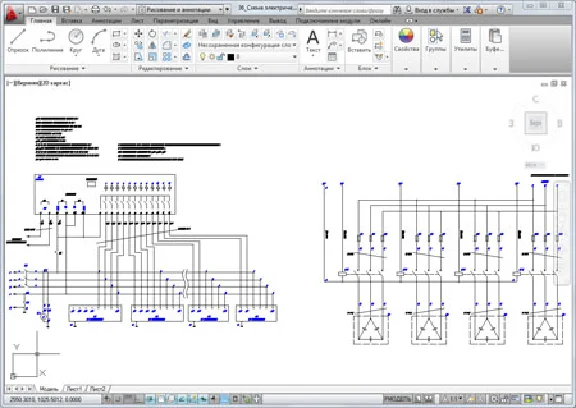Switch to the Вставка ribbon tab

(71, 21)
